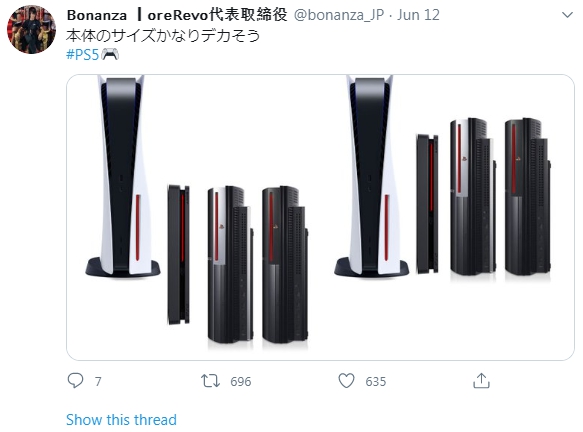Open the tweet options chevron dropdown

click(567, 15)
